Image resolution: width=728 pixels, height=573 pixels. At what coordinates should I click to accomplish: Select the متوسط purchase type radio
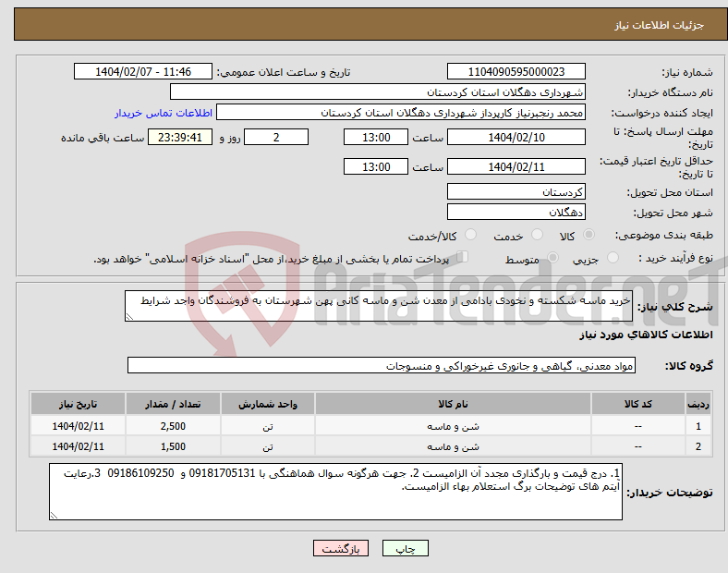[x=552, y=257]
